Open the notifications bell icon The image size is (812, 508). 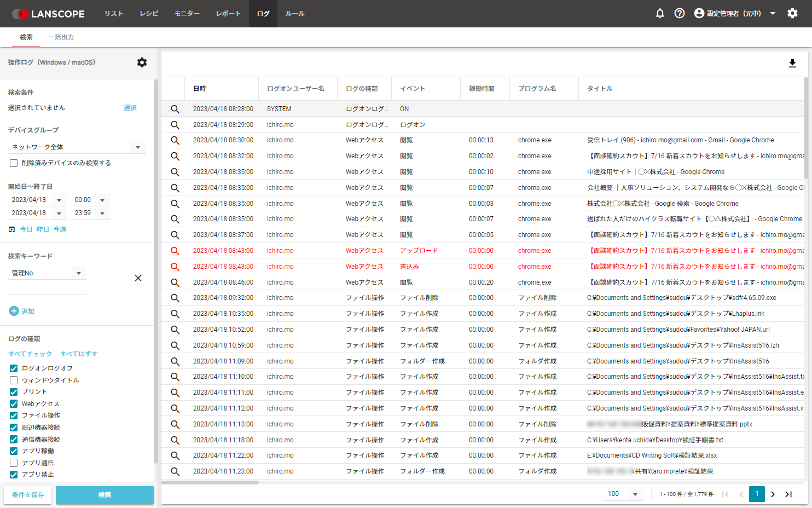660,13
